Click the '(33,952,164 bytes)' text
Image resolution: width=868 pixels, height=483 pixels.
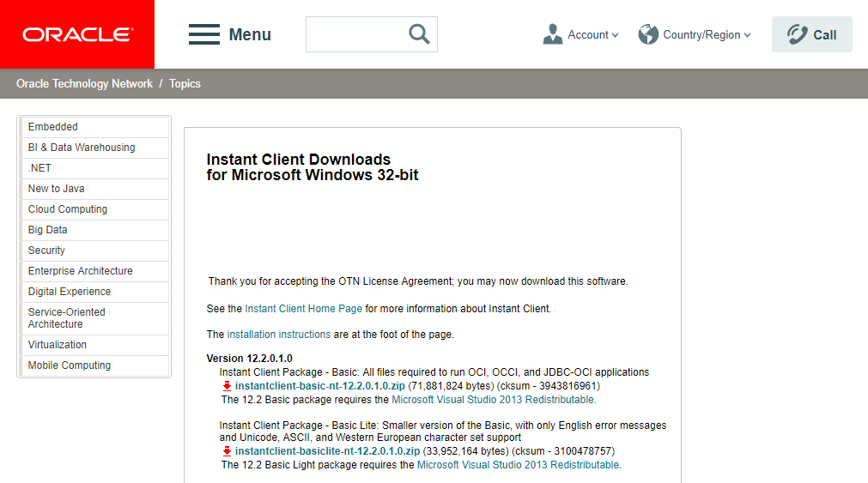tap(465, 451)
